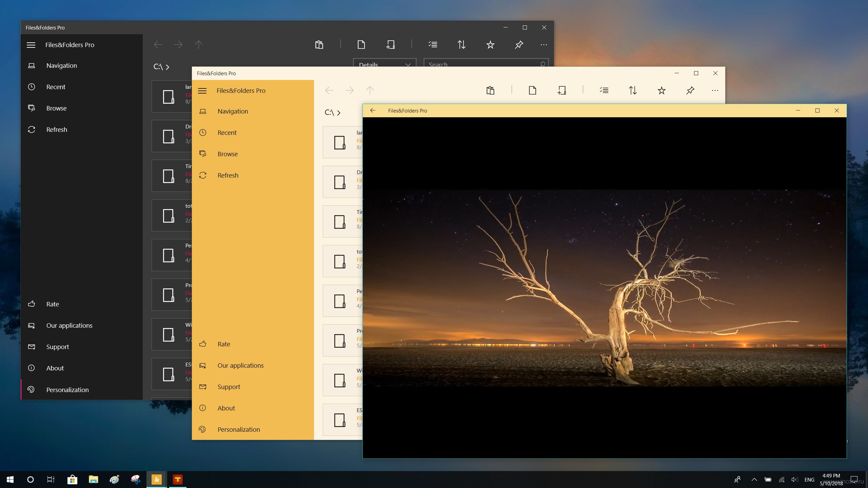
Task: Expand C:\ path chevron in light window
Action: pos(339,113)
